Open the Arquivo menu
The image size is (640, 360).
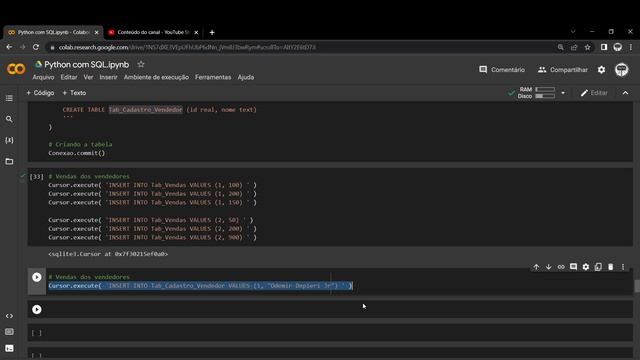point(43,77)
